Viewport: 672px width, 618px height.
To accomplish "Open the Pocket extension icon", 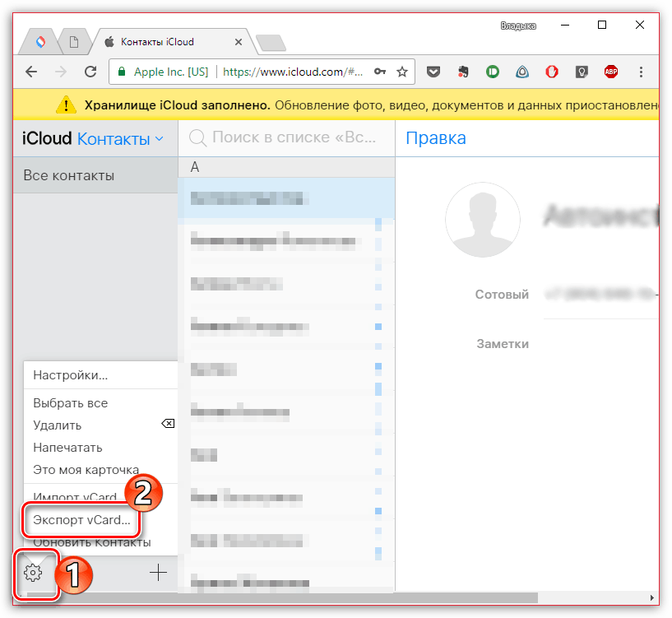I will pos(433,72).
